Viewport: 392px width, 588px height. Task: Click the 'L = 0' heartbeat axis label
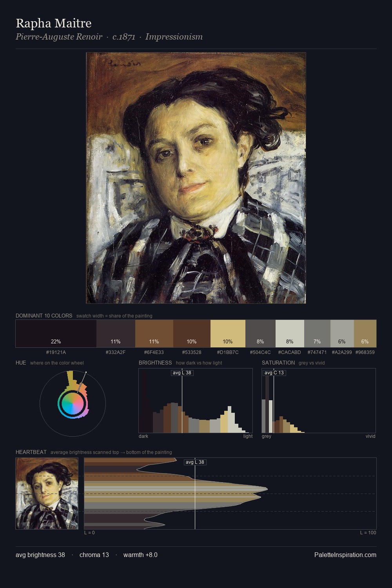89,533
